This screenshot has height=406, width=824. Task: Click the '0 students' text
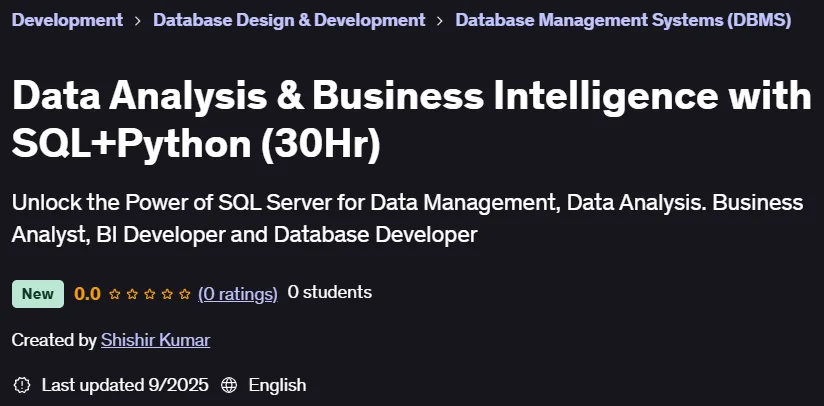click(329, 293)
